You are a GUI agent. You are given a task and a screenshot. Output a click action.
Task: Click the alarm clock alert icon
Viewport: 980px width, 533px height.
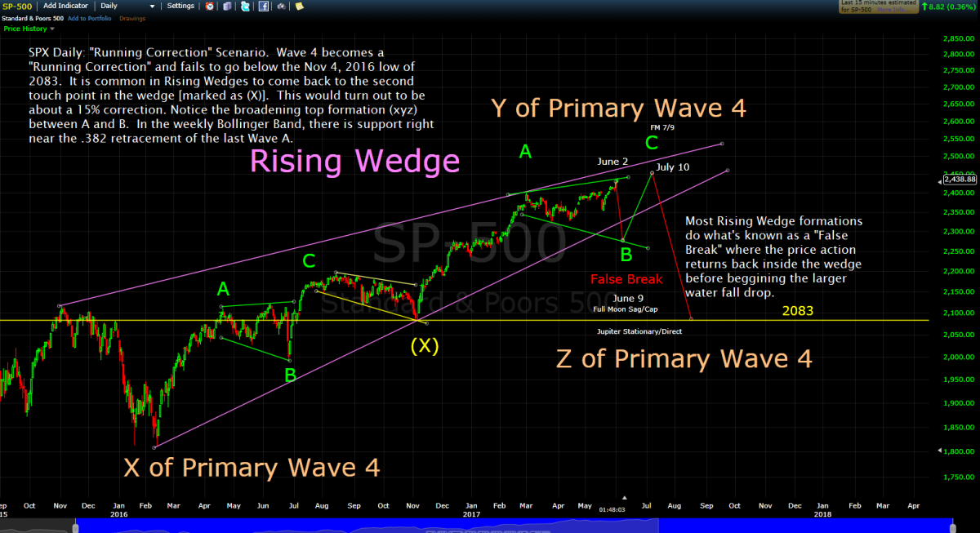pos(209,6)
